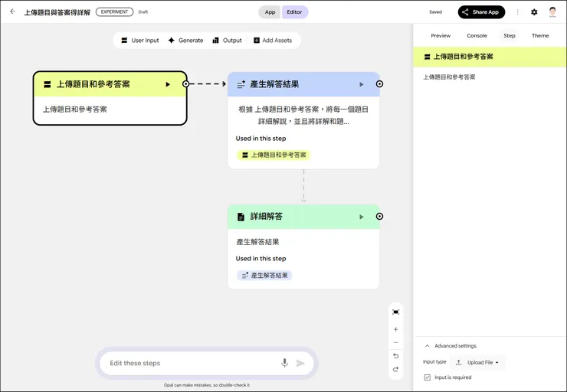Image resolution: width=567 pixels, height=392 pixels.
Task: Add an Output step
Action: click(x=227, y=41)
